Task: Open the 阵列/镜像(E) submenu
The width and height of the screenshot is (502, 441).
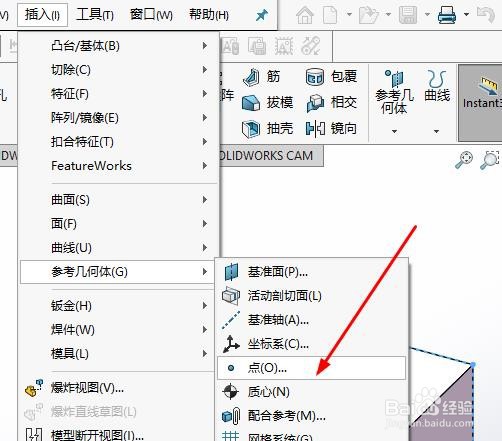Action: 119,118
